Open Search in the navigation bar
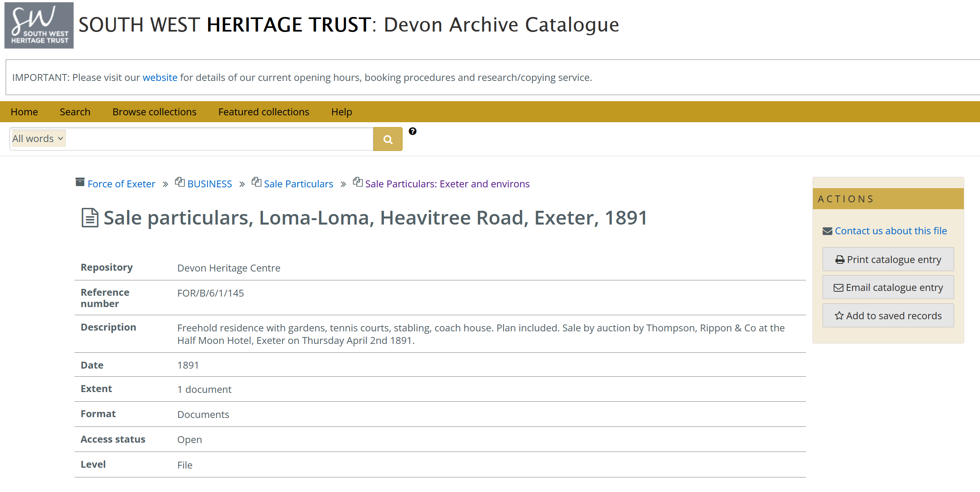Viewport: 980px width, 492px height. (x=75, y=112)
